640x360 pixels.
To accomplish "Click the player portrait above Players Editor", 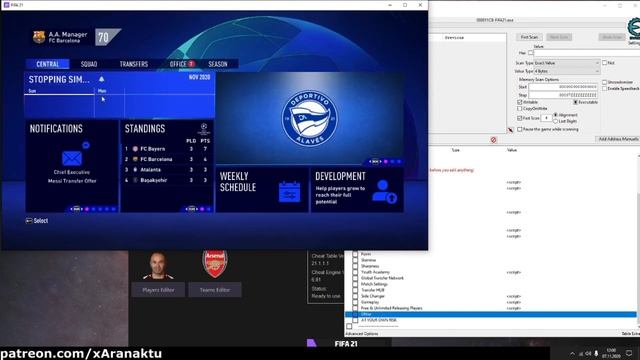I will click(x=158, y=266).
